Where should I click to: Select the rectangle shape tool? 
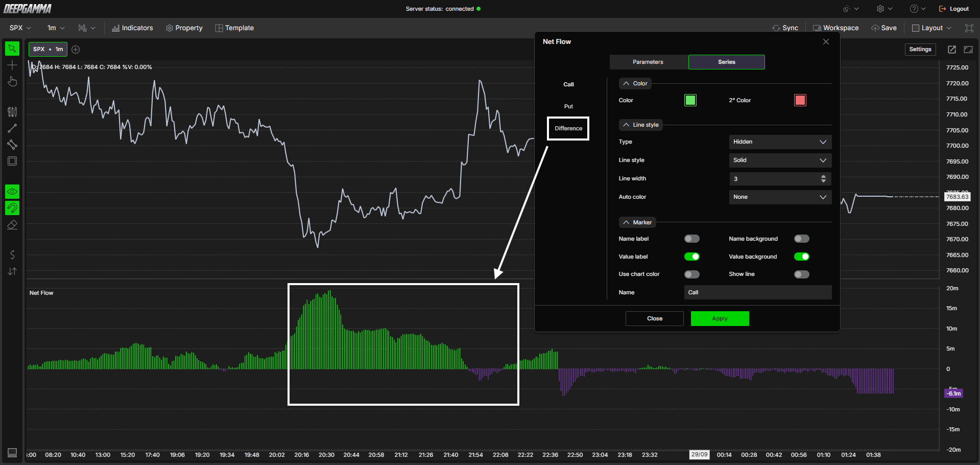(12, 161)
